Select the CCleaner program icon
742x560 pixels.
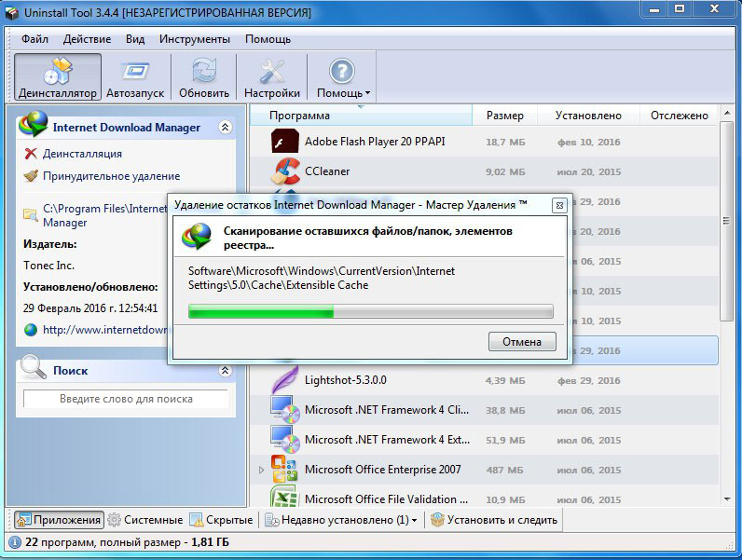(284, 172)
